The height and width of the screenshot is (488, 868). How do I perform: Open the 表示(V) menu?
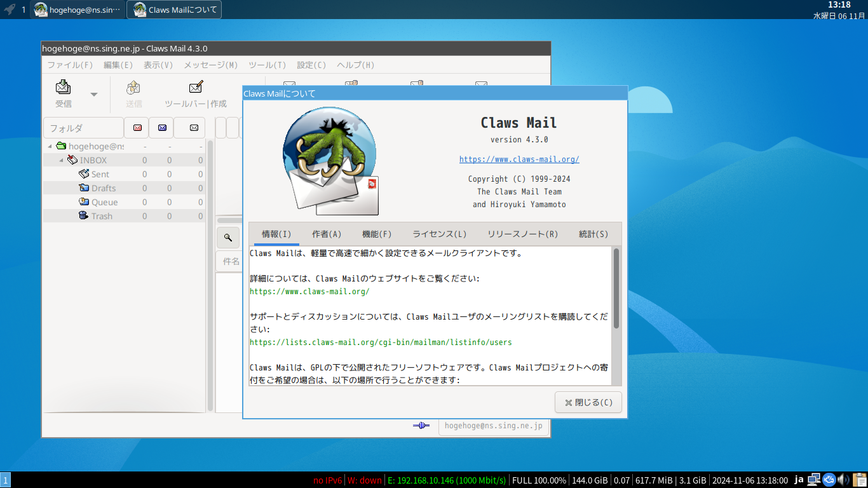coord(158,65)
